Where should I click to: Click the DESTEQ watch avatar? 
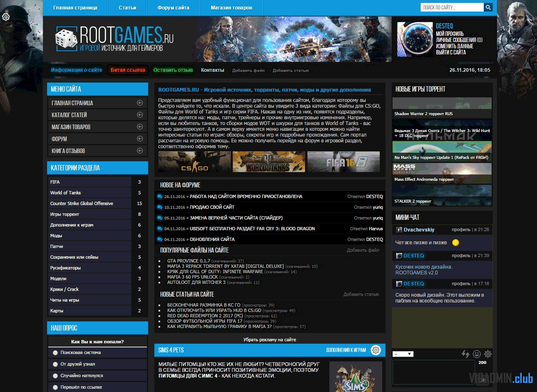point(415,40)
